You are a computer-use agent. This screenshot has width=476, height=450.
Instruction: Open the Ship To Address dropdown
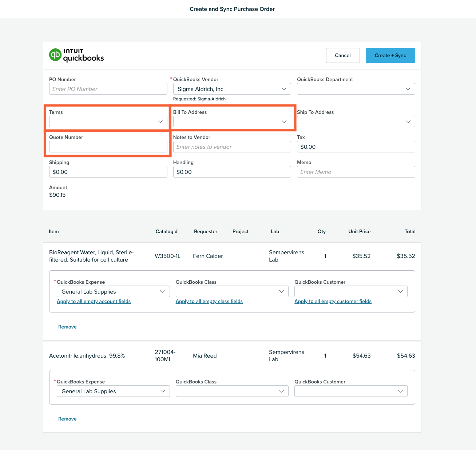[356, 122]
